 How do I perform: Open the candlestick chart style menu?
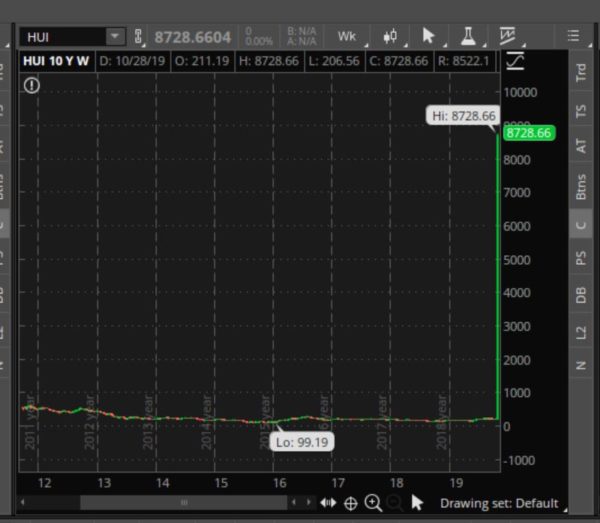(x=390, y=37)
